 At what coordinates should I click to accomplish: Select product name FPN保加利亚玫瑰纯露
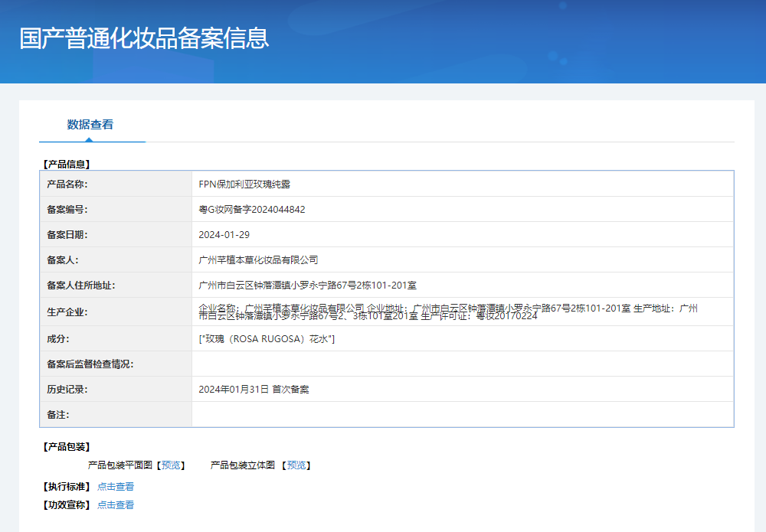point(244,184)
